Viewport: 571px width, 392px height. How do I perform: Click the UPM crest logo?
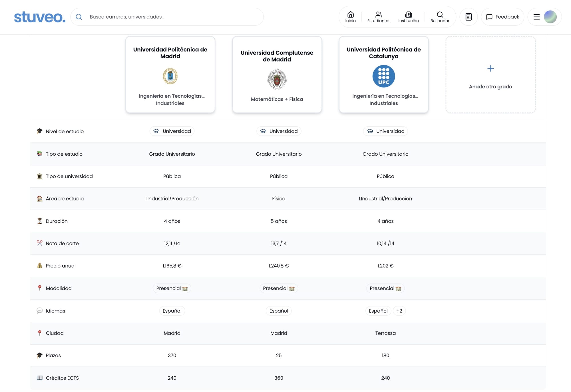point(170,76)
